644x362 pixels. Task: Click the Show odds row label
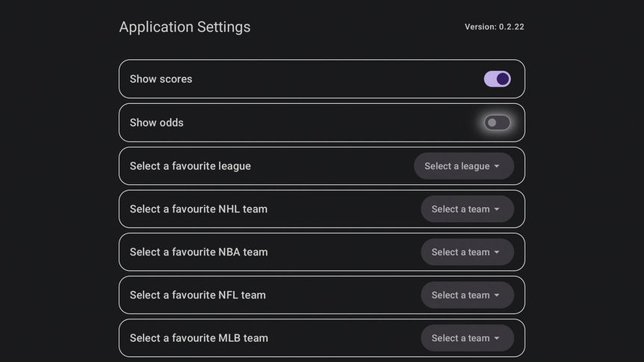pyautogui.click(x=156, y=123)
